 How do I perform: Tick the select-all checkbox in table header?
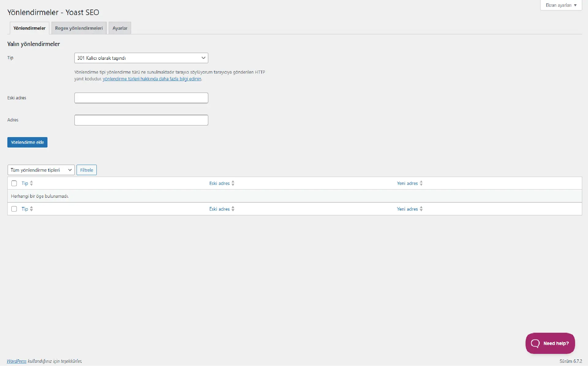[14, 183]
